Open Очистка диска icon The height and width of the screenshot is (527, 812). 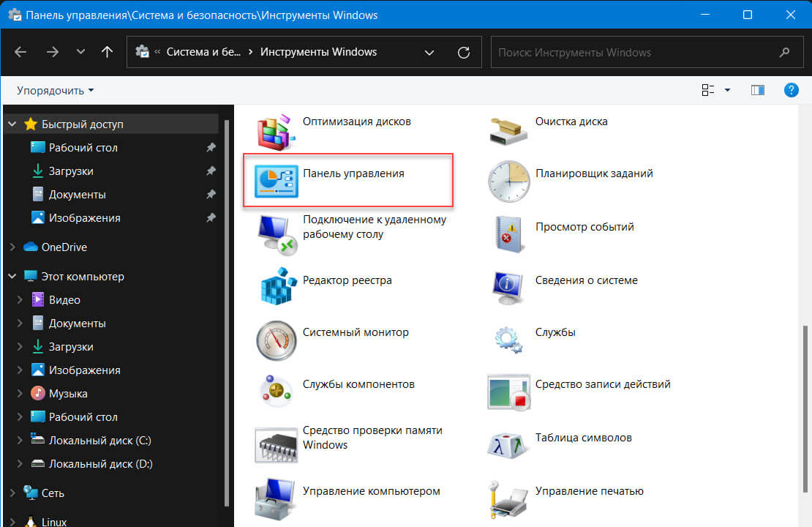pyautogui.click(x=508, y=132)
